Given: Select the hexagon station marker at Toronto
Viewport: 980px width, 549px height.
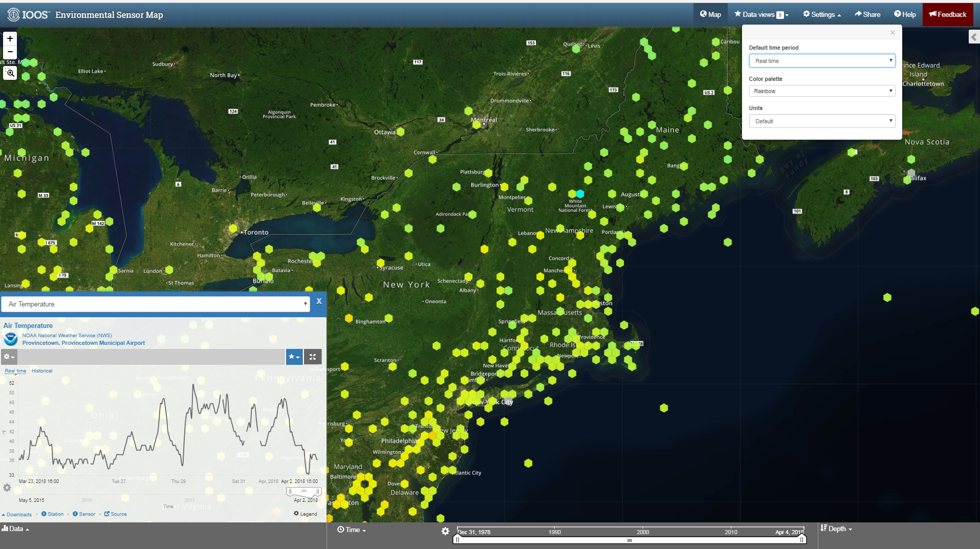Looking at the screenshot, I should [x=233, y=228].
